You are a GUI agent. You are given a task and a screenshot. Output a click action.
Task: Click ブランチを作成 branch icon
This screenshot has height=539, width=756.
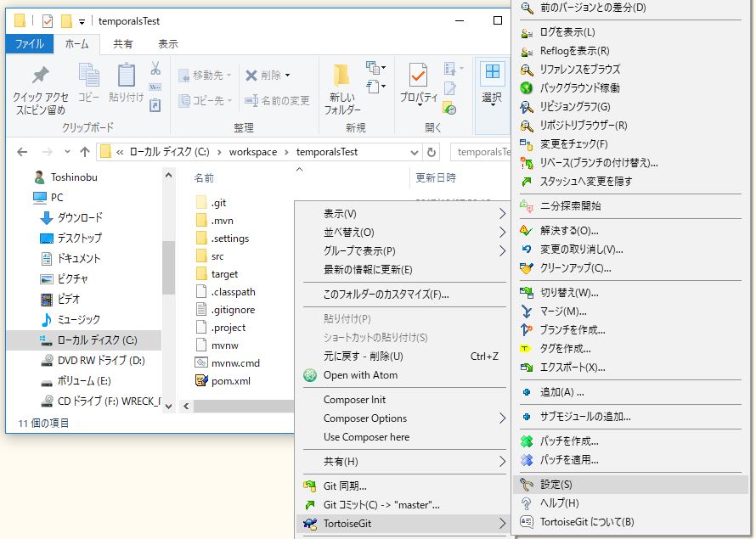[x=527, y=330]
